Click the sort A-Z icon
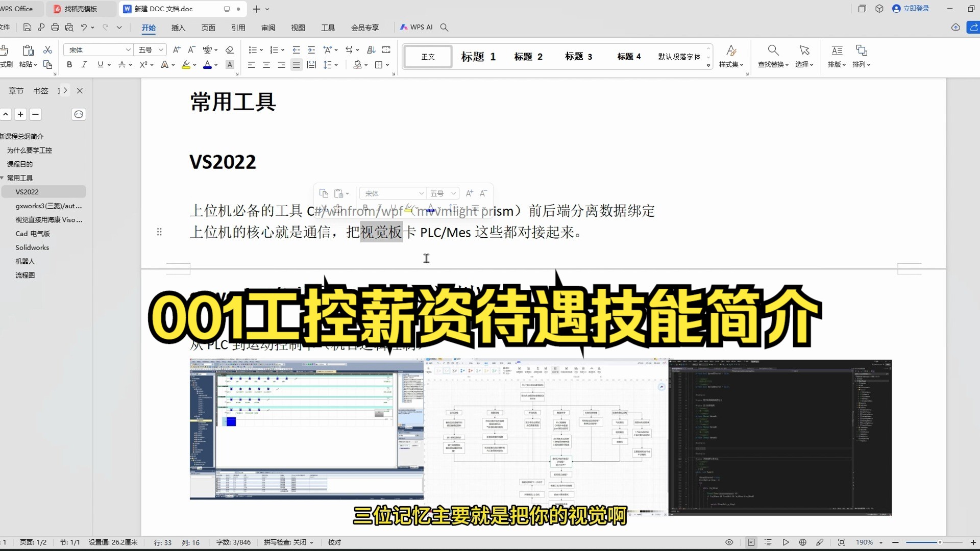The height and width of the screenshot is (551, 980). (371, 49)
